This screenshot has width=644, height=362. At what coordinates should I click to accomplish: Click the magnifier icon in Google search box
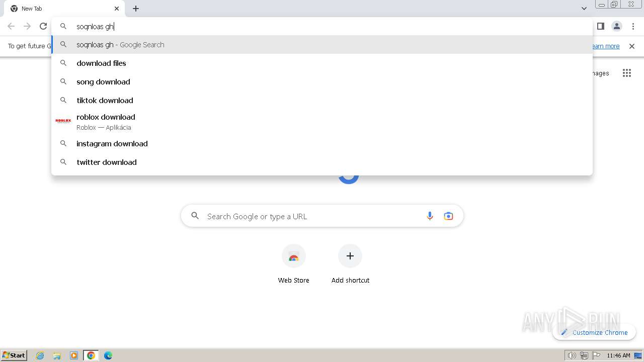pyautogui.click(x=195, y=216)
